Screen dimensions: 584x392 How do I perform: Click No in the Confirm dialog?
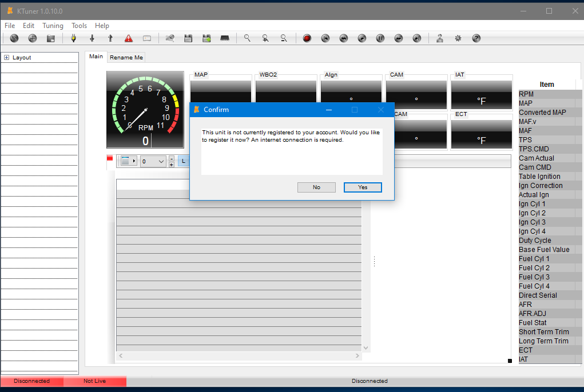click(x=316, y=187)
